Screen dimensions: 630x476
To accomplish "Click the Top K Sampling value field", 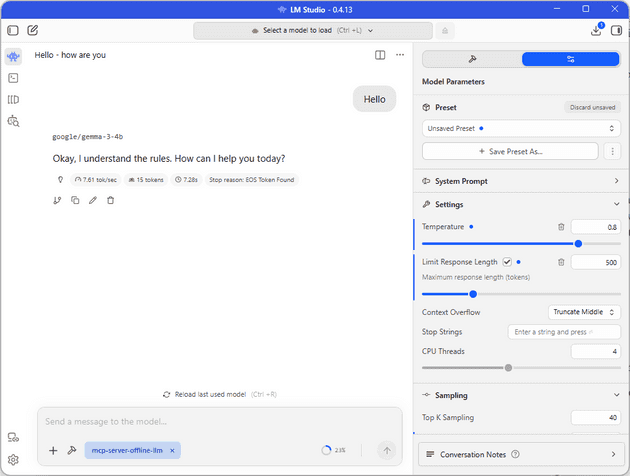I will [596, 417].
